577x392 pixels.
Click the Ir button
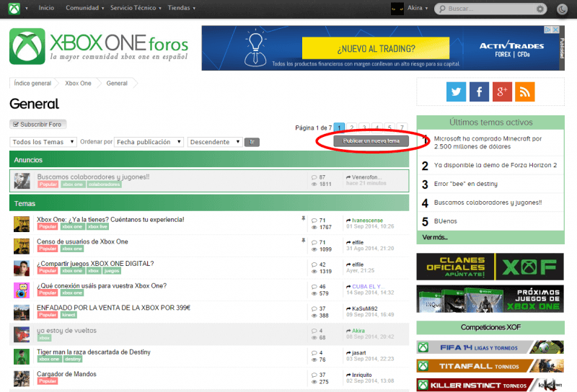(x=252, y=142)
